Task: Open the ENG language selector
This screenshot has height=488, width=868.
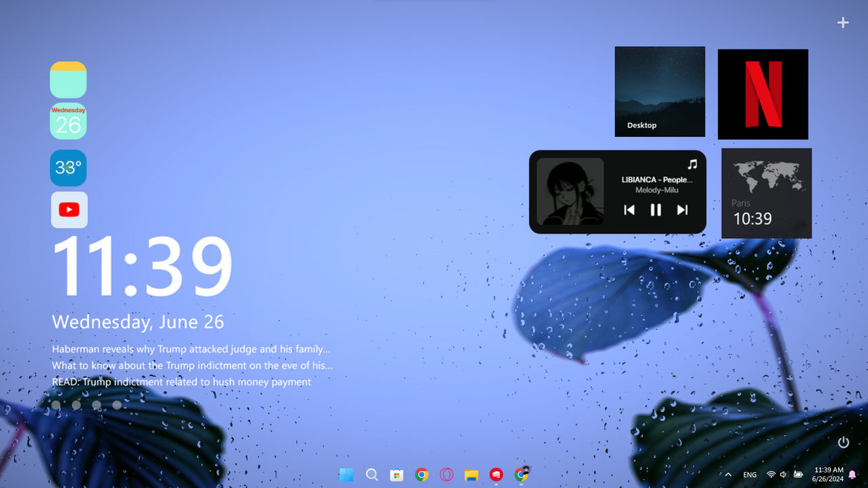Action: tap(749, 474)
